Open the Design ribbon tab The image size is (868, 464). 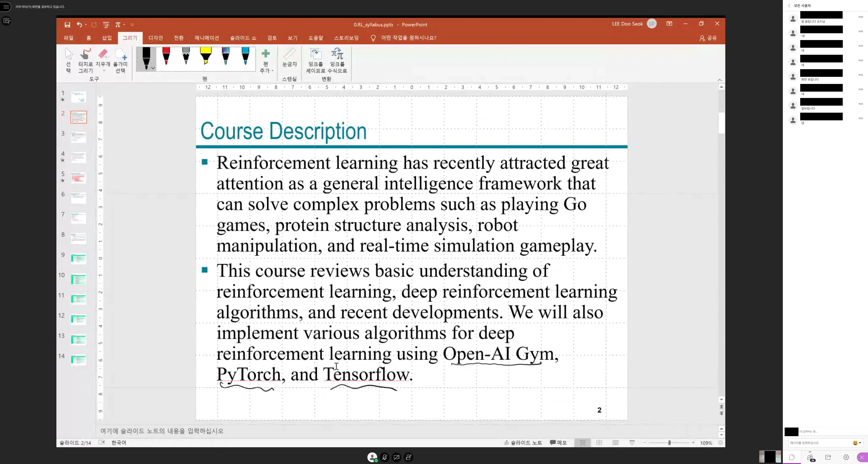point(156,38)
